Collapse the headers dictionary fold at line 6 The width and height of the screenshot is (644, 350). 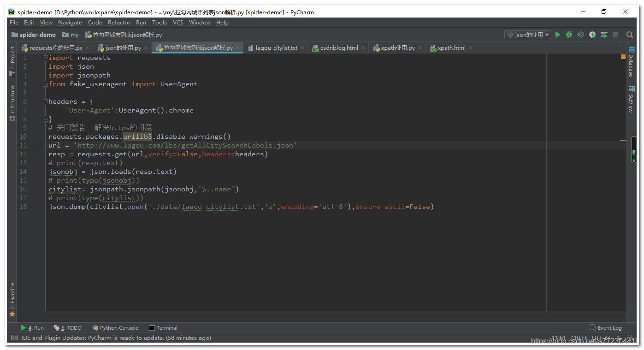pyautogui.click(x=44, y=101)
